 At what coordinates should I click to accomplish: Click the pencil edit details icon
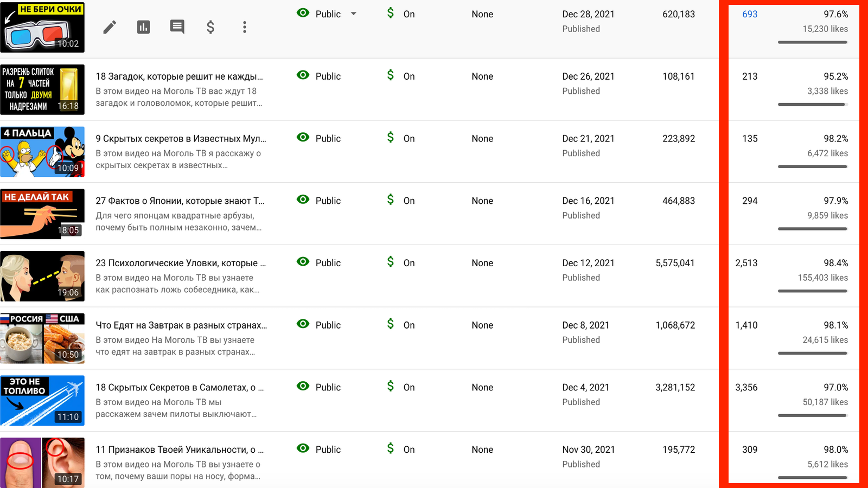coord(110,27)
